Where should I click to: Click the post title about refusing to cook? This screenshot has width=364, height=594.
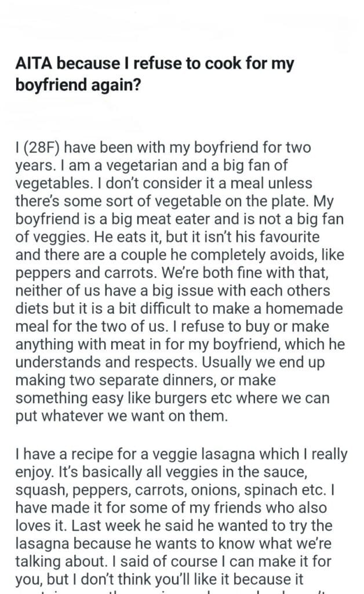(x=154, y=73)
